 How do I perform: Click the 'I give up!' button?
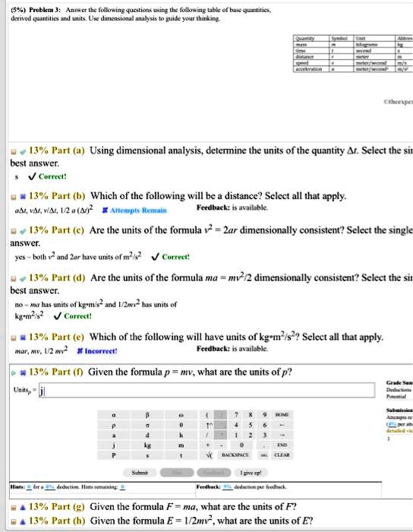pyautogui.click(x=251, y=473)
